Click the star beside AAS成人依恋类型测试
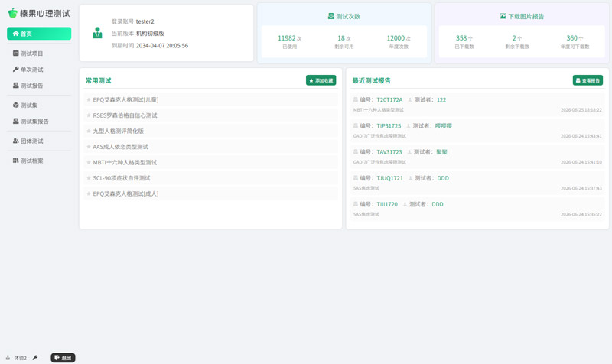The image size is (612, 364). pos(89,147)
